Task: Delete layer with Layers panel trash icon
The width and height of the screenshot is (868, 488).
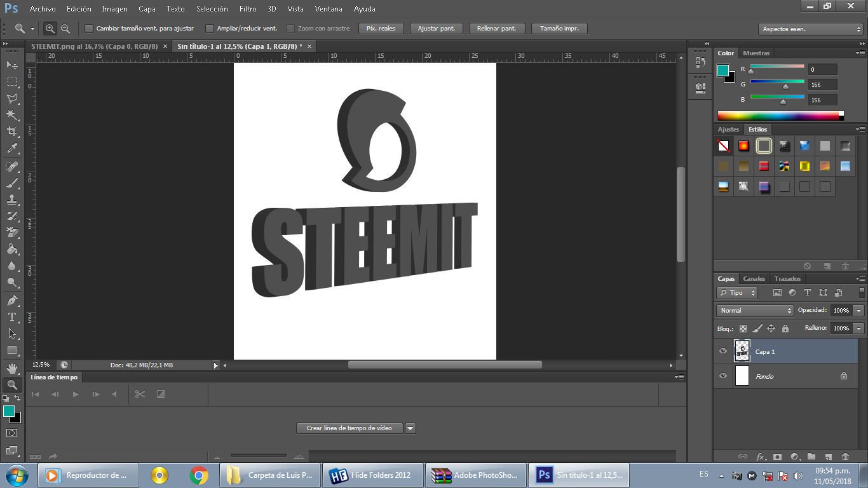Action: pos(845,456)
